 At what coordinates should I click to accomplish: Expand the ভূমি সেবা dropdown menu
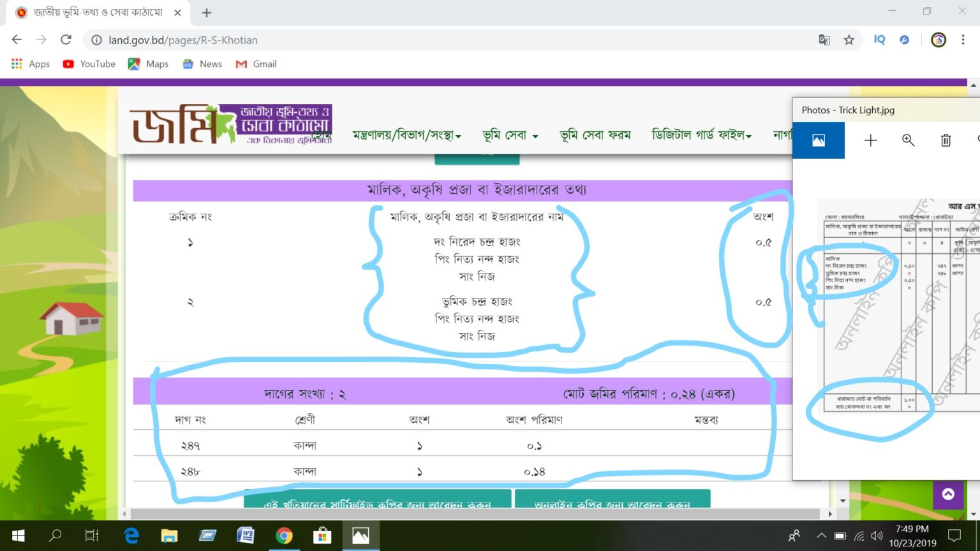[x=510, y=135]
